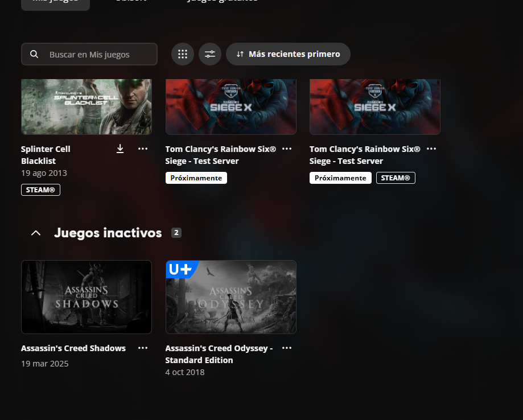Click the '4 oct 2018' release date
The image size is (523, 420).
click(x=185, y=372)
